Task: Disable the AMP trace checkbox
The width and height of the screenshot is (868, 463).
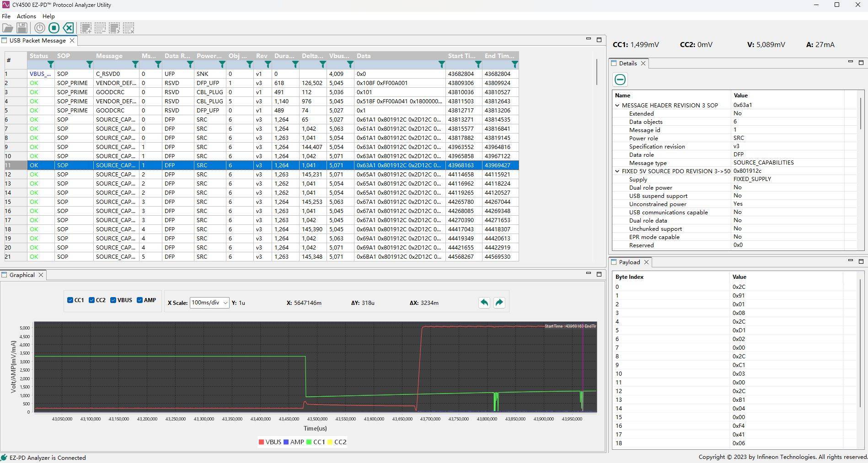Action: click(x=139, y=300)
